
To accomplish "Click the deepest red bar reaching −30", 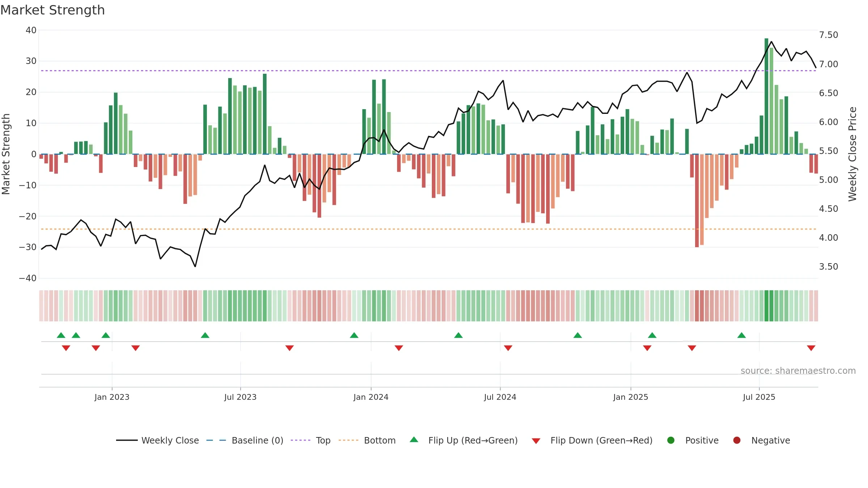I will tap(697, 201).
